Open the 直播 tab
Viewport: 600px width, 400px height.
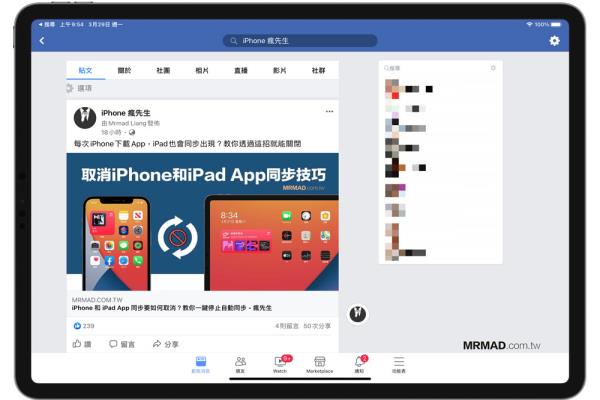tap(241, 70)
